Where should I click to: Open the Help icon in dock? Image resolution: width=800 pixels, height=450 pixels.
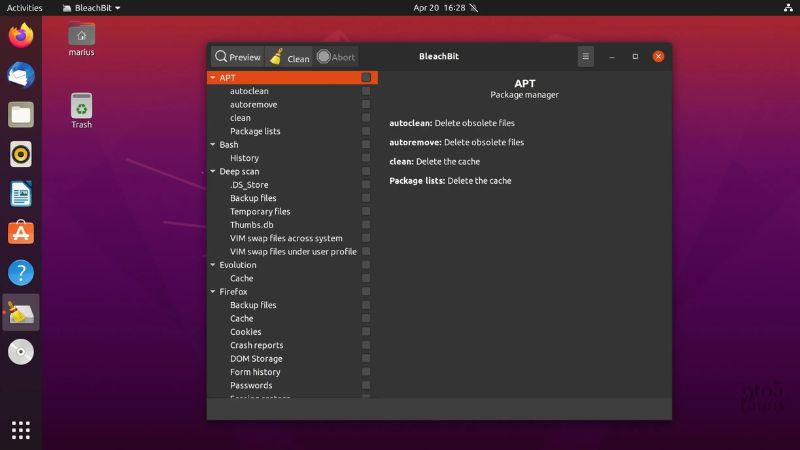coord(21,273)
